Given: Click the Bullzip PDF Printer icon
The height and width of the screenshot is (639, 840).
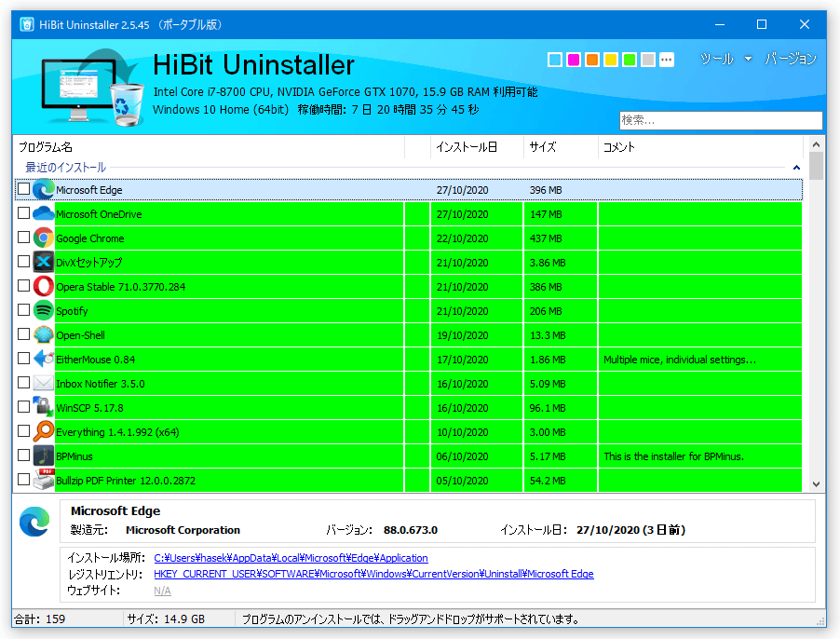Looking at the screenshot, I should pyautogui.click(x=44, y=480).
